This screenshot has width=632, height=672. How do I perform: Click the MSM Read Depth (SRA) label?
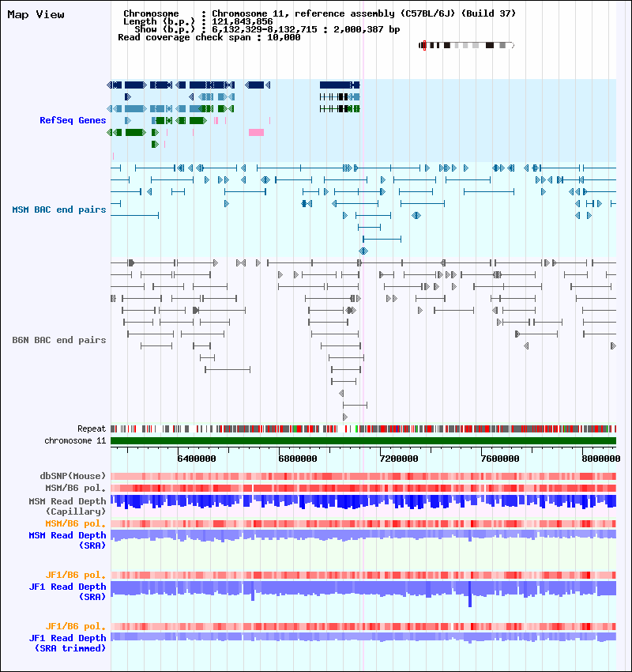tap(68, 541)
